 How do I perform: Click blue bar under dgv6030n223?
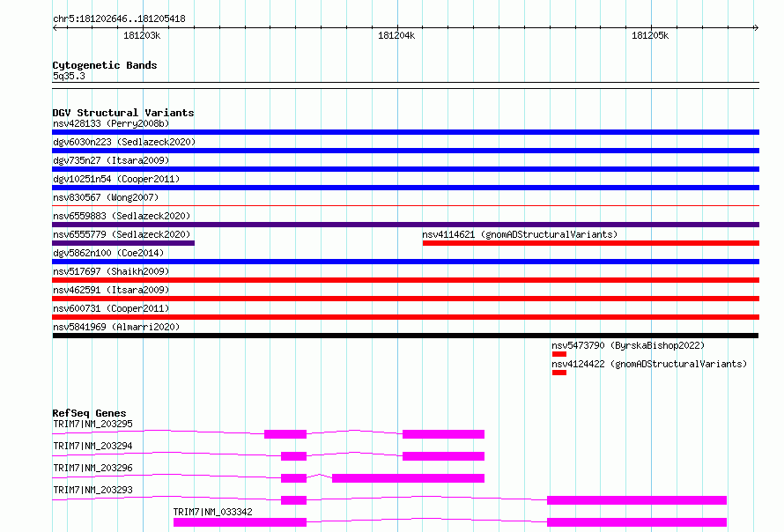(405, 151)
